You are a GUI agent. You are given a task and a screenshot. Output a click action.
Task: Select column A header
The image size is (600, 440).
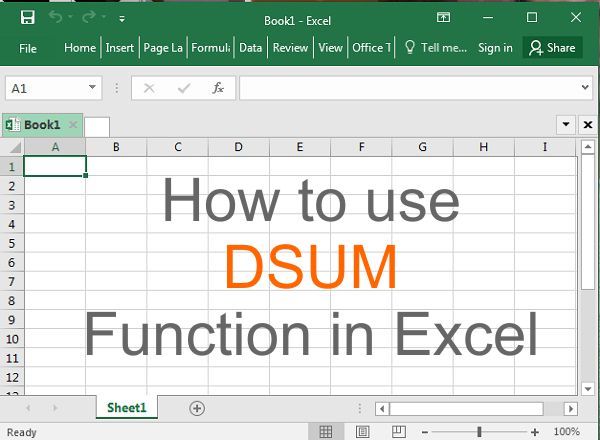point(55,147)
